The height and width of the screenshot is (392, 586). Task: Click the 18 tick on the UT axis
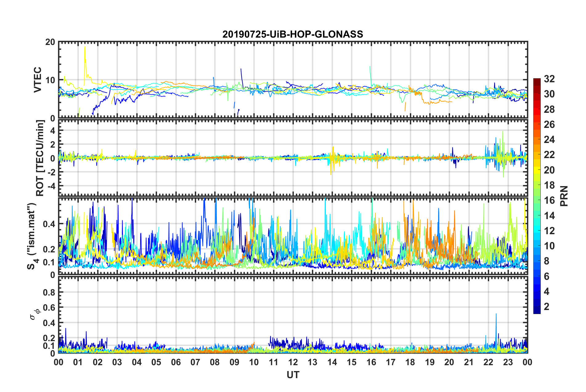(410, 362)
